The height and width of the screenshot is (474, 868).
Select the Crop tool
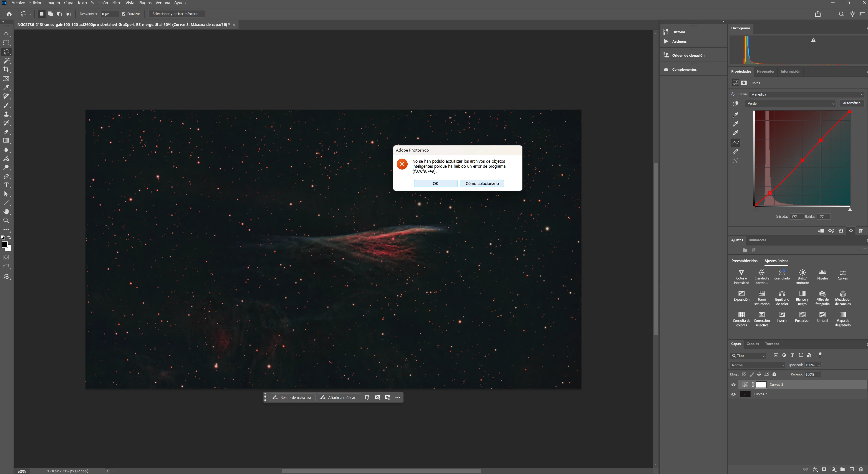coord(6,69)
